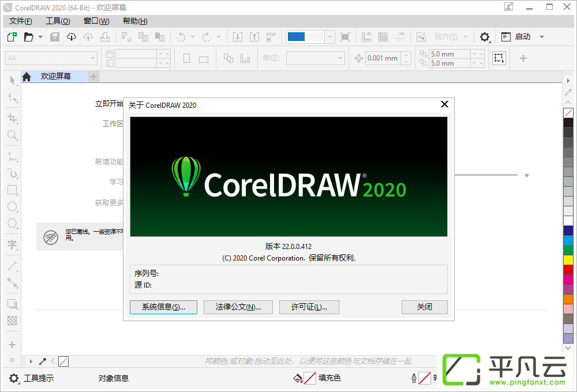Expand the Undo history dropdown arrow

click(193, 37)
